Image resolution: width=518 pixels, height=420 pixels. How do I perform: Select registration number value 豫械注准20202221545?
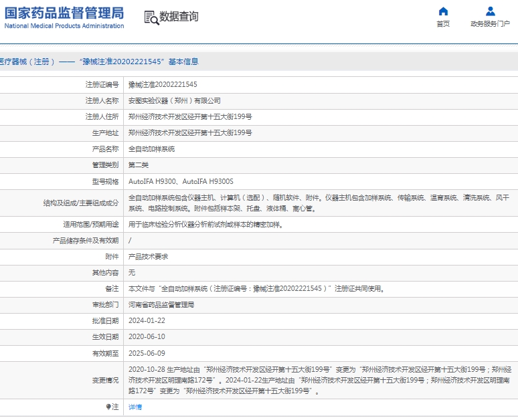(163, 84)
